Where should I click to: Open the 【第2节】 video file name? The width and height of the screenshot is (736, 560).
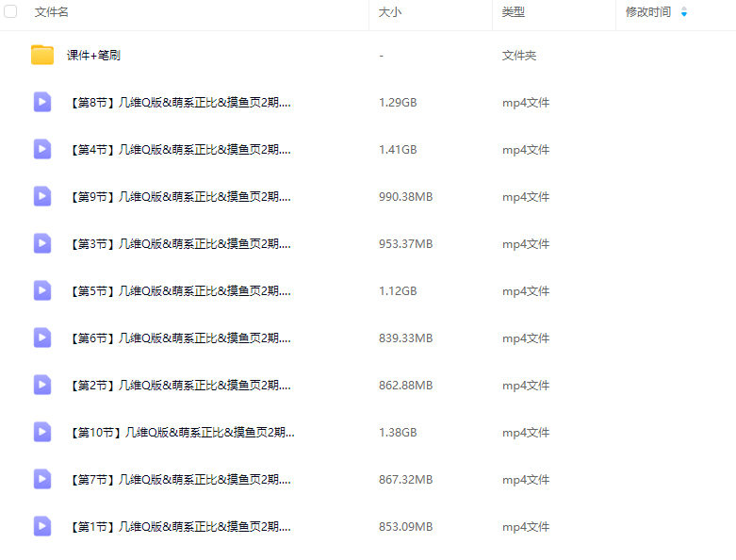(179, 386)
